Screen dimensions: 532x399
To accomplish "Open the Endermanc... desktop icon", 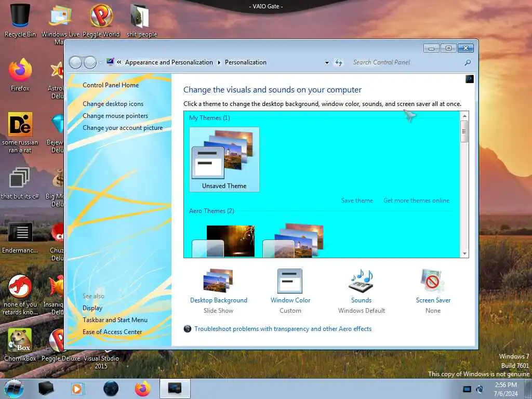I will [x=20, y=237].
